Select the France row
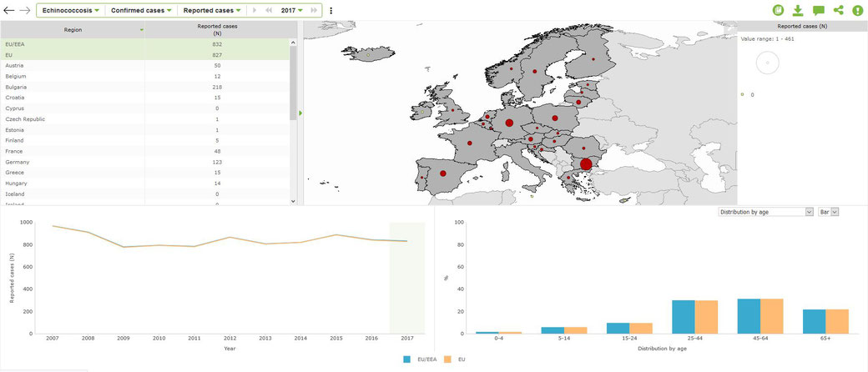The height and width of the screenshot is (372, 868). (x=144, y=151)
